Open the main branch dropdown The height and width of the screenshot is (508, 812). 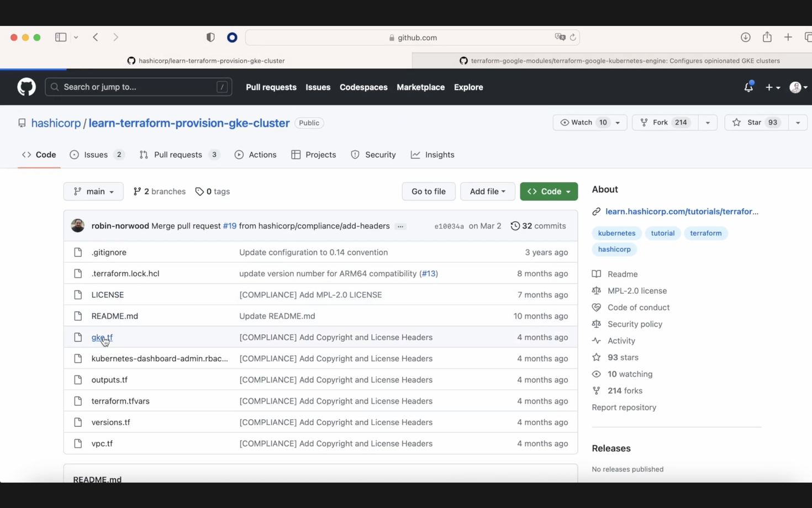click(x=93, y=191)
